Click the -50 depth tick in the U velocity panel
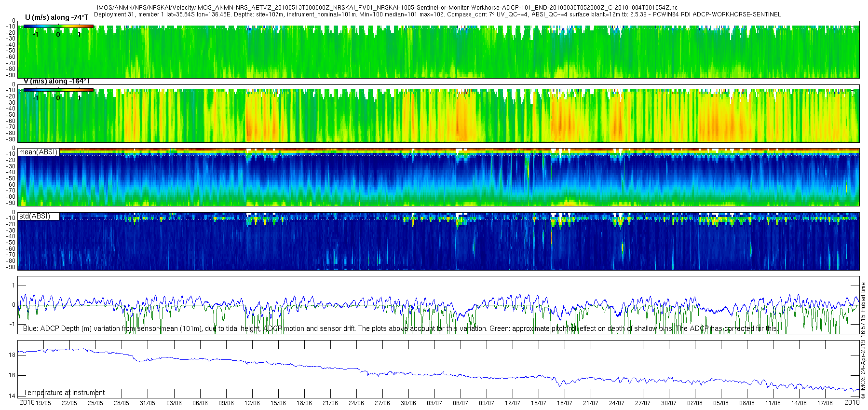 pos(11,51)
